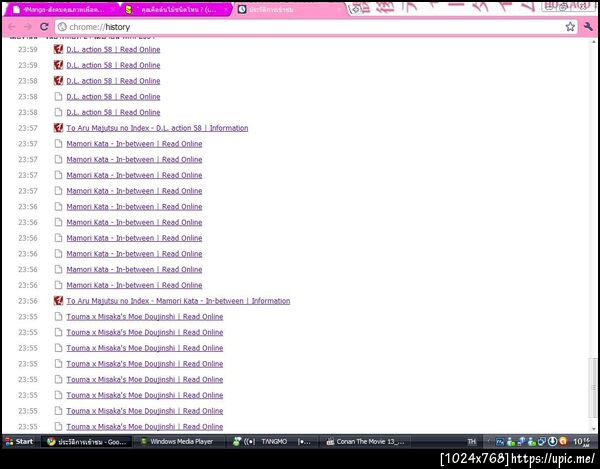Click the red favicon beside D.L. action 58 Information
Screen dimensions: 600x469
coord(58,128)
